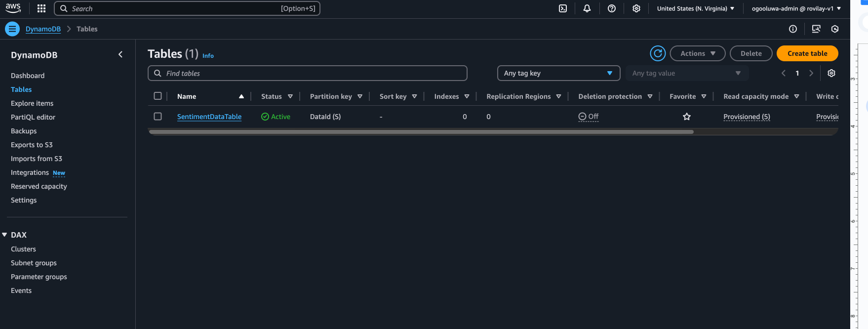
Task: Open Parameter groups in sidebar
Action: [x=39, y=277]
